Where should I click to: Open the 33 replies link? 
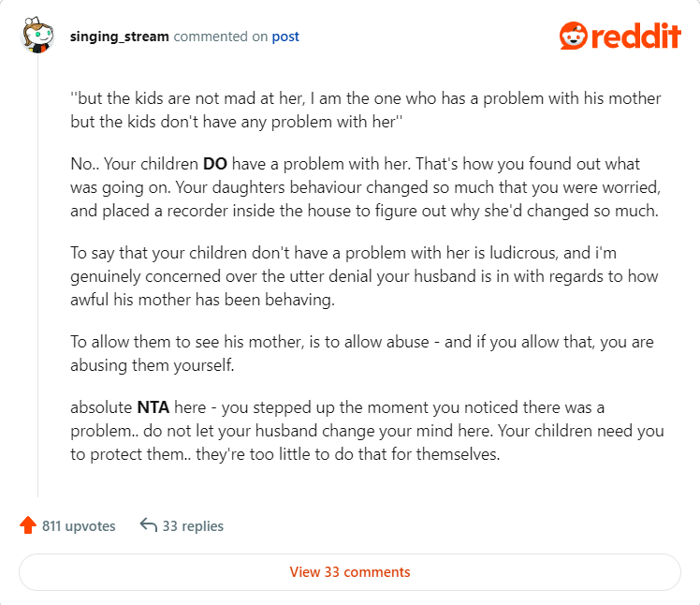tap(193, 525)
